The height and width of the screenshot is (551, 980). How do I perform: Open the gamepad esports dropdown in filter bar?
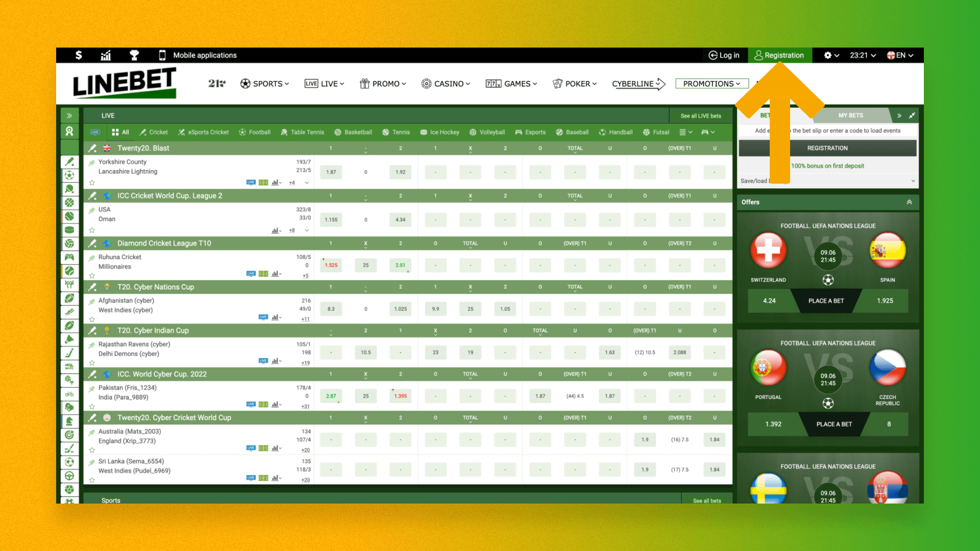pyautogui.click(x=708, y=132)
